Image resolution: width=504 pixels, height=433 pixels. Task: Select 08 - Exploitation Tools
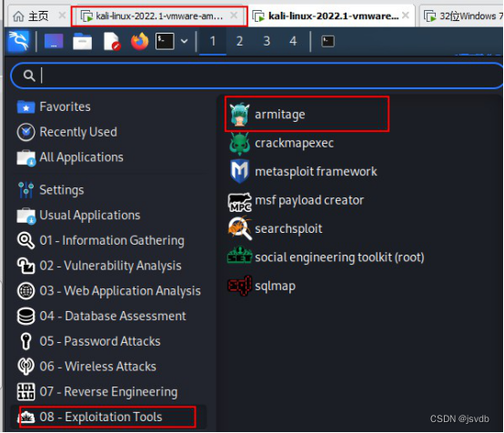[107, 417]
